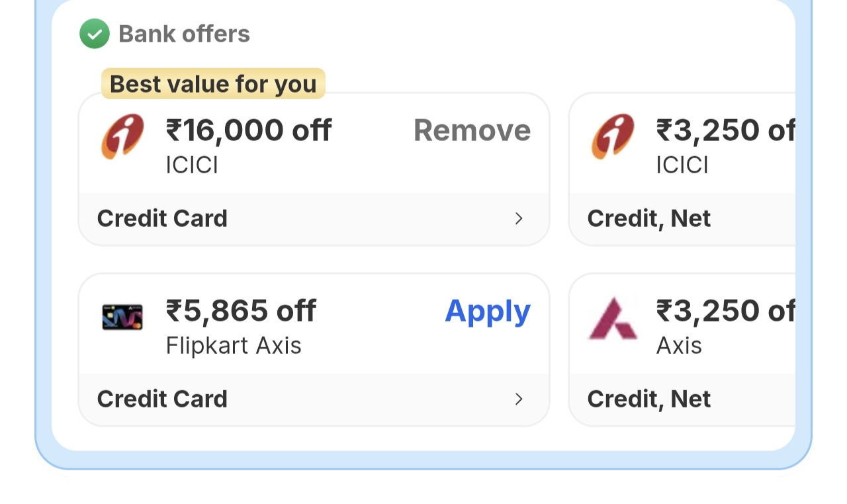Click the Best value for you badge

[213, 84]
